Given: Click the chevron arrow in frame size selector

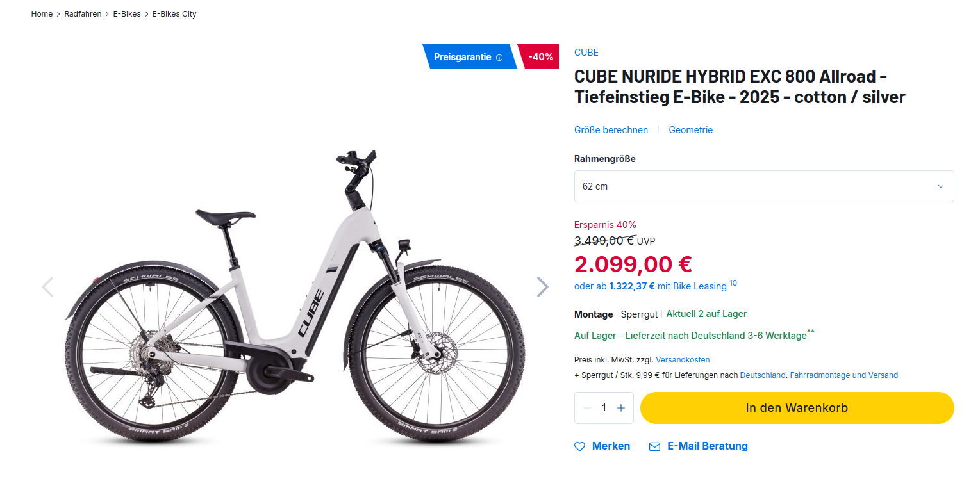Looking at the screenshot, I should tap(941, 186).
